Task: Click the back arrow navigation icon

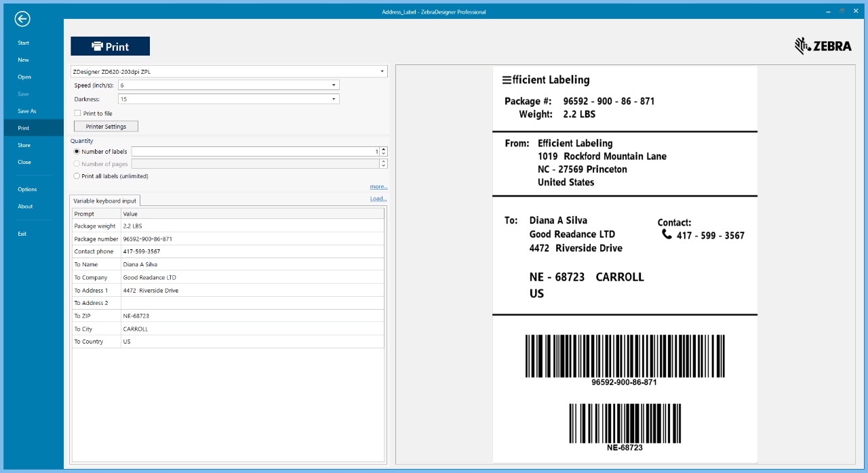Action: (24, 19)
